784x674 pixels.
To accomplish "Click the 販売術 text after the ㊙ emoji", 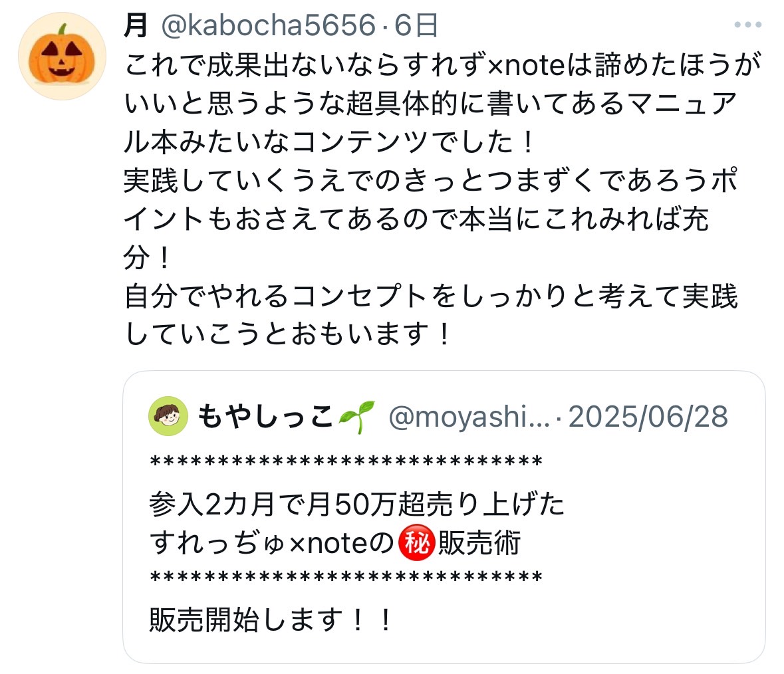I will point(479,542).
